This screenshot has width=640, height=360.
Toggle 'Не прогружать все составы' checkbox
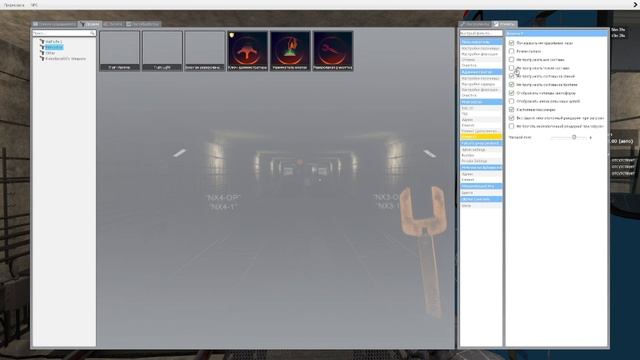[x=511, y=60]
